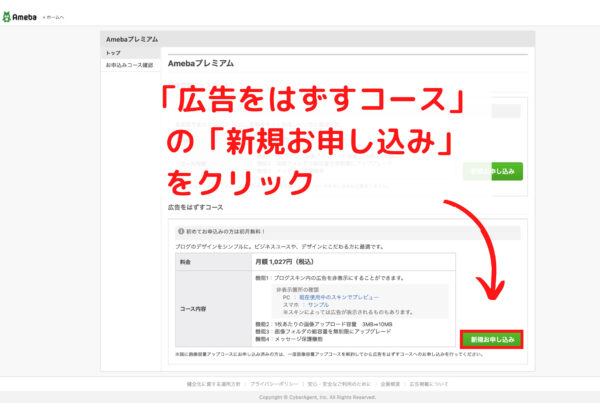Click the コース内容 table header cell
This screenshot has width=600, height=403.
[x=214, y=308]
